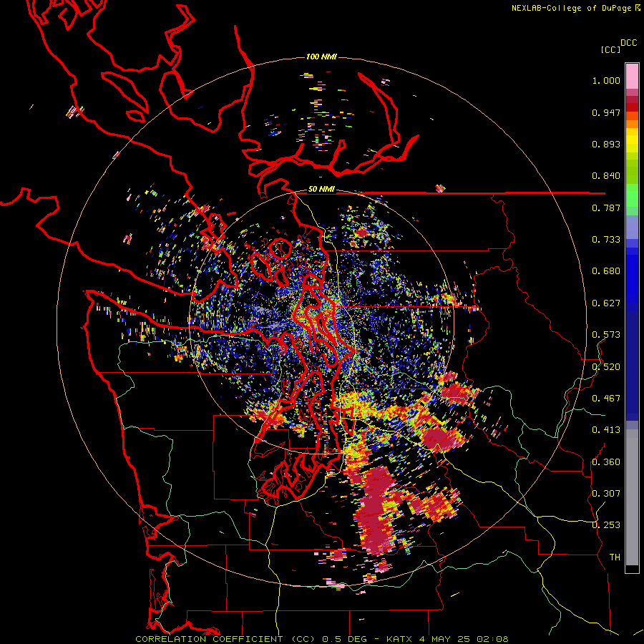The image size is (644, 644).
Task: Click the 0.253 legend value
Action: coord(606,525)
